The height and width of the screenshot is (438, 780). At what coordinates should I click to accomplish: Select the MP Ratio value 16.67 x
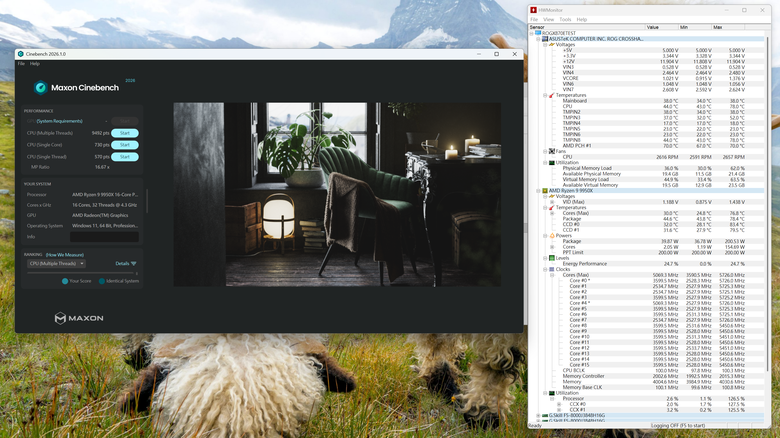click(x=102, y=167)
